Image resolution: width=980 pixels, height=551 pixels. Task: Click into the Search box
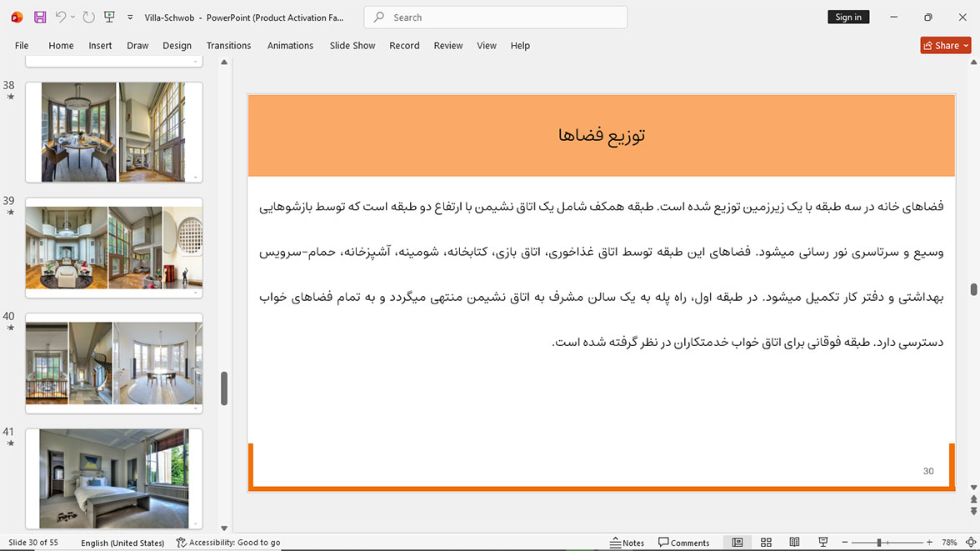pyautogui.click(x=496, y=18)
